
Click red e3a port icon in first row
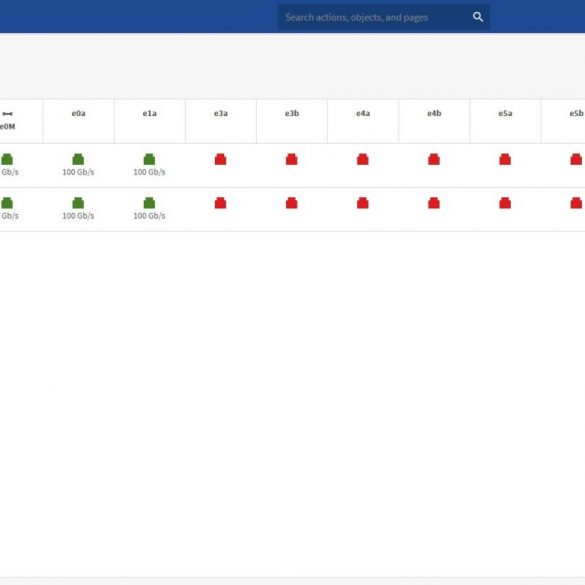point(220,159)
